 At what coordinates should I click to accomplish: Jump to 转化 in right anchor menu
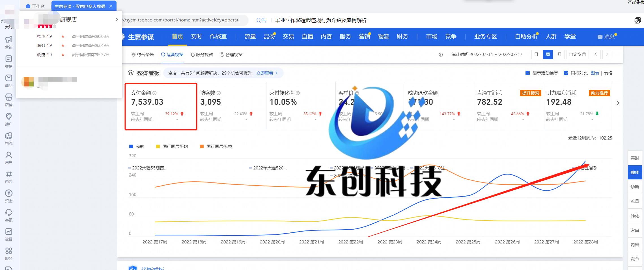click(635, 216)
